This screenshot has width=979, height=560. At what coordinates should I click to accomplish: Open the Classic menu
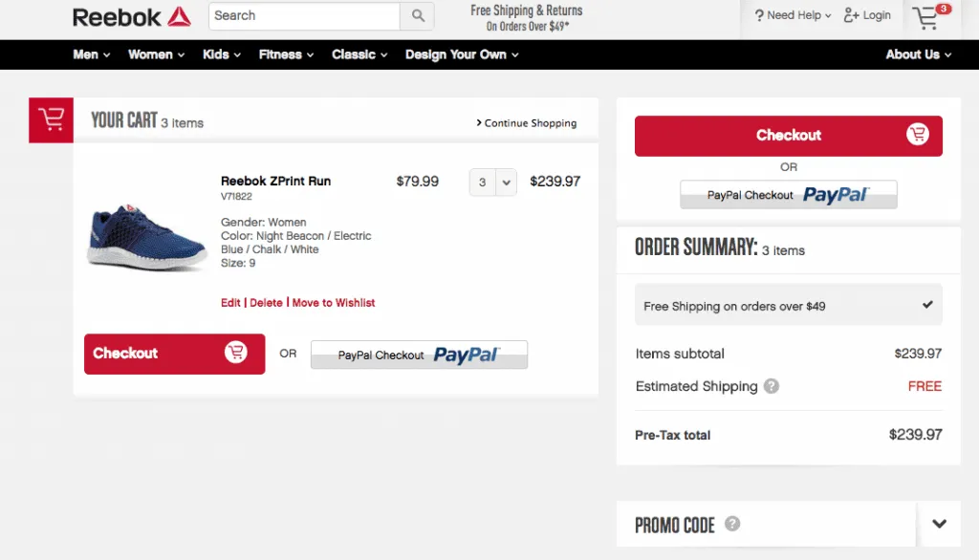(359, 54)
